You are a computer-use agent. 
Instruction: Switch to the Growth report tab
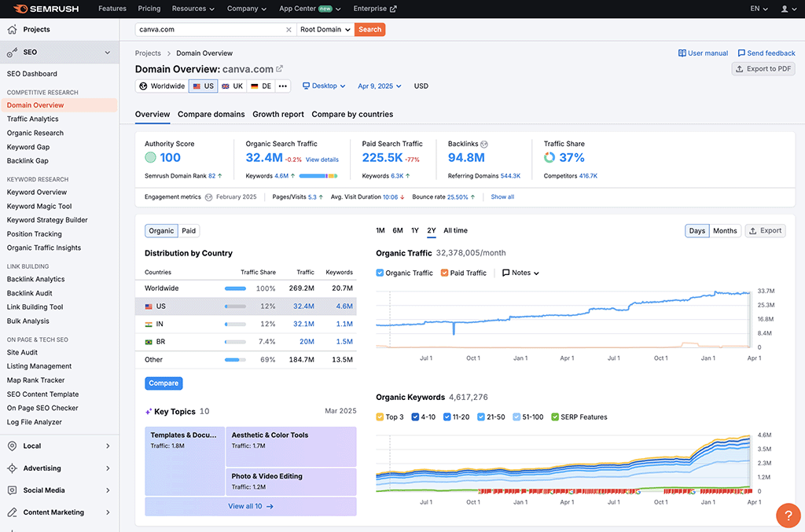point(278,115)
